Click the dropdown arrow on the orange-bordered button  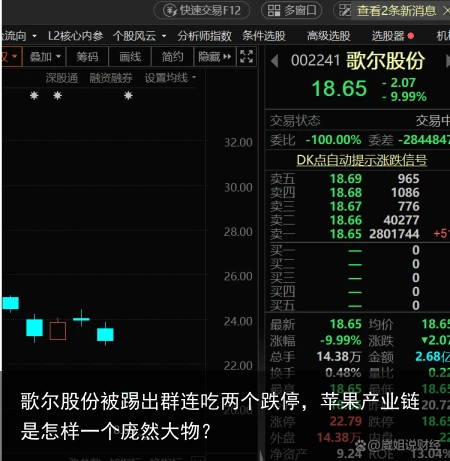click(14, 56)
